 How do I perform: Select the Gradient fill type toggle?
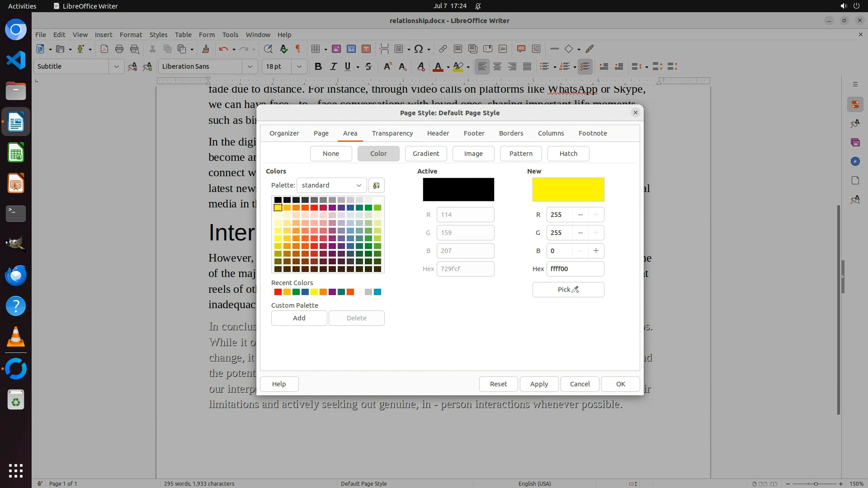[425, 154]
